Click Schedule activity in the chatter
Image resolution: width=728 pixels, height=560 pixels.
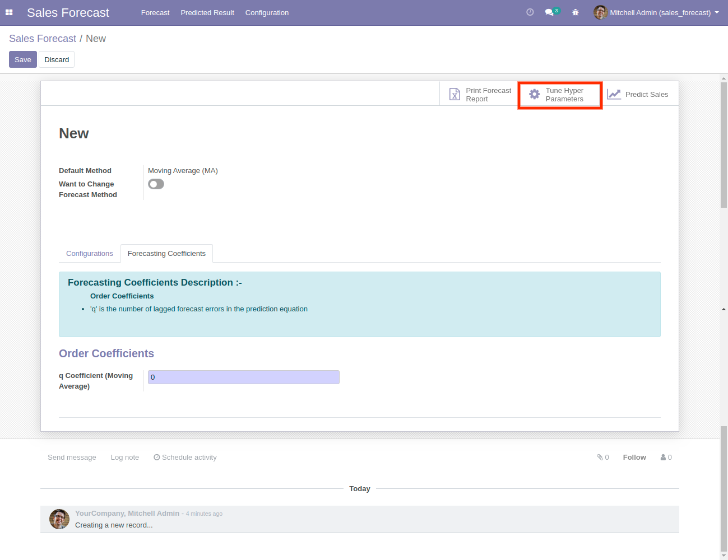185,458
